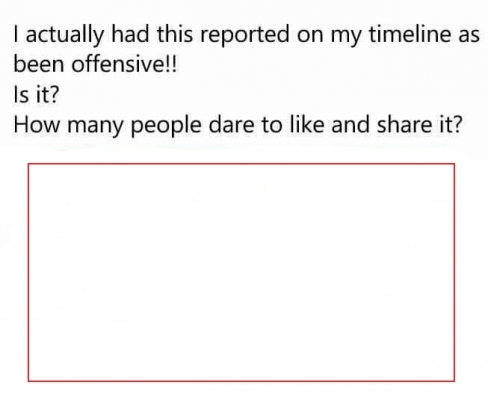The image size is (488, 400).
Task: Click the word "How" starting the question
Action: [37, 124]
